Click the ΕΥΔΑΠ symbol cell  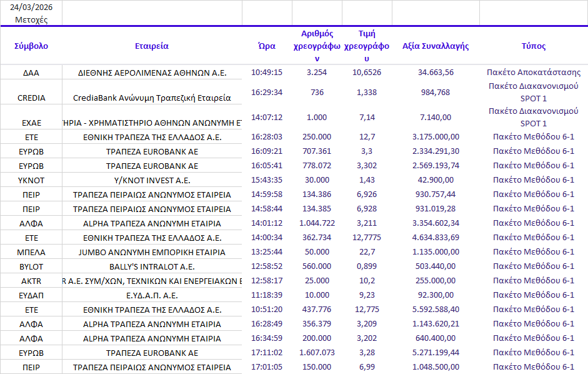[x=31, y=296]
